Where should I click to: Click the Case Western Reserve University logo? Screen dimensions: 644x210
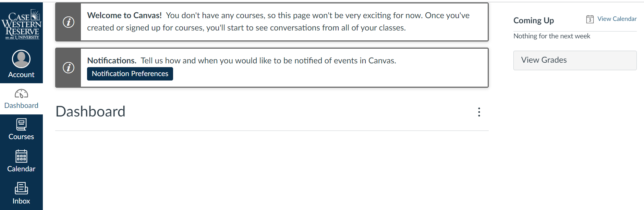pyautogui.click(x=21, y=25)
